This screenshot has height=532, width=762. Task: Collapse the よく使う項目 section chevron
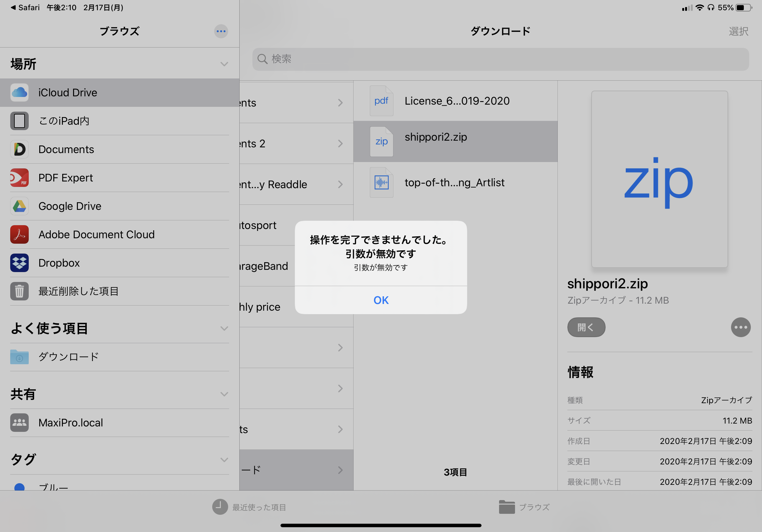(x=224, y=329)
